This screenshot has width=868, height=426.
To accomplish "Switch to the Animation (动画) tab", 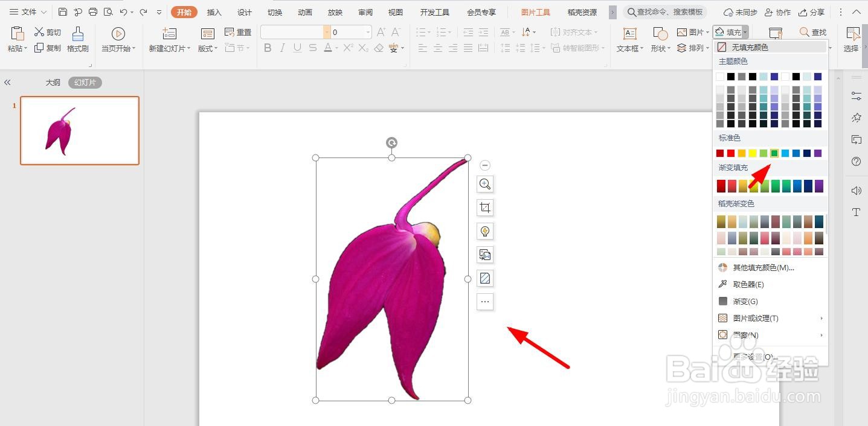I will (x=305, y=12).
